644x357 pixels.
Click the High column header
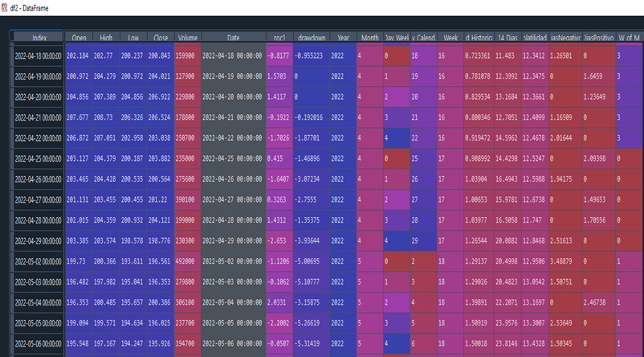(106, 38)
